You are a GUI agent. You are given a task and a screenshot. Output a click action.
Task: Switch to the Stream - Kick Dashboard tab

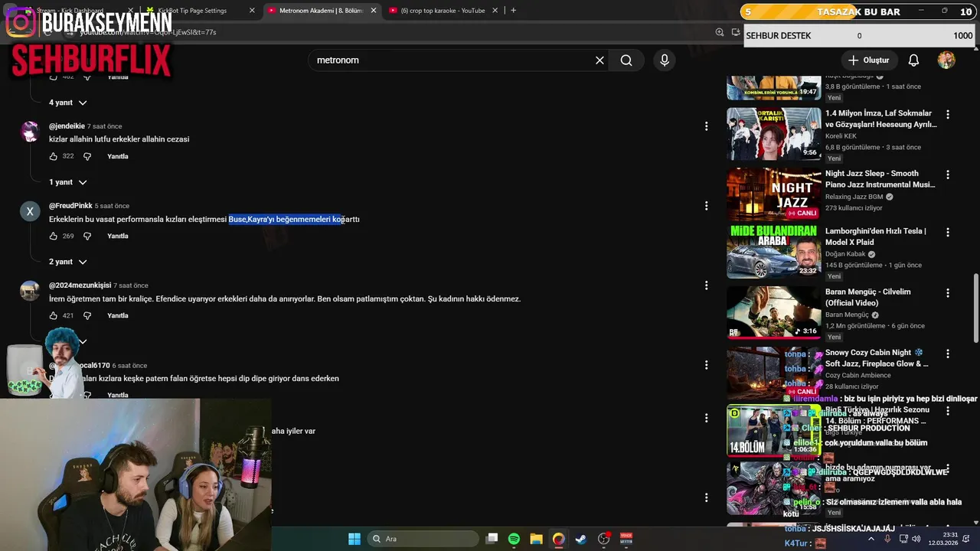(x=69, y=11)
